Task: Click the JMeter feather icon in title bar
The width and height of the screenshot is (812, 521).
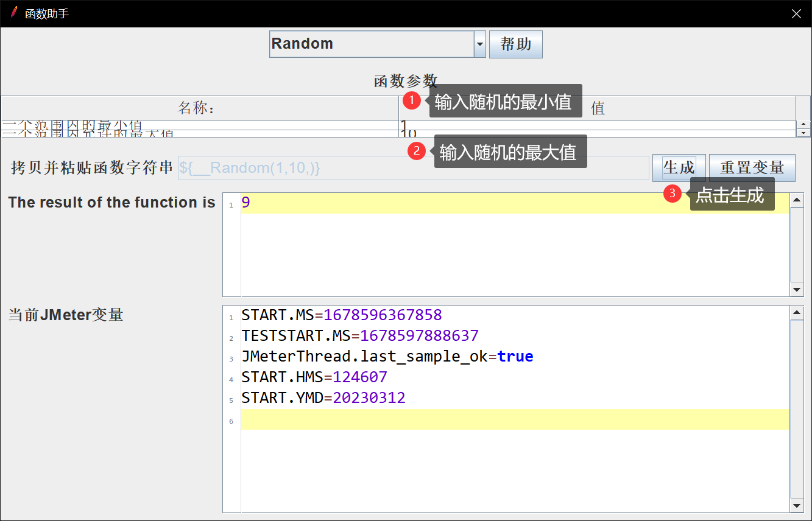Action: pyautogui.click(x=14, y=13)
